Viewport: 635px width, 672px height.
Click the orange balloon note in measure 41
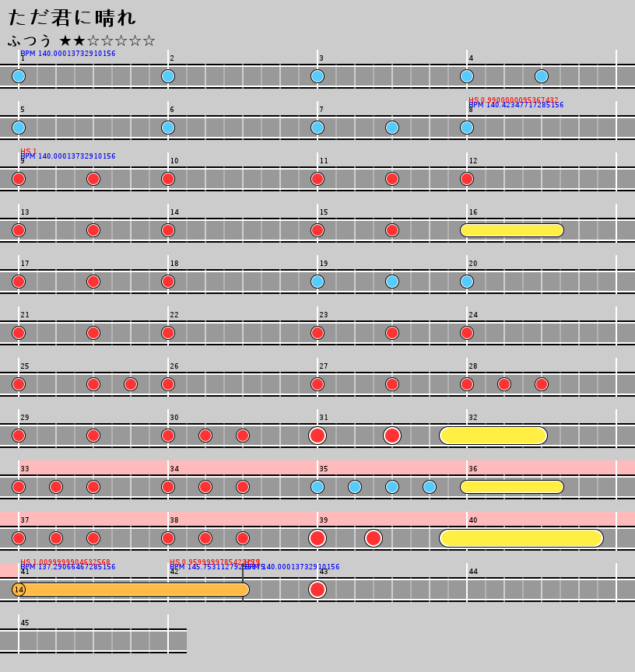pos(131,590)
